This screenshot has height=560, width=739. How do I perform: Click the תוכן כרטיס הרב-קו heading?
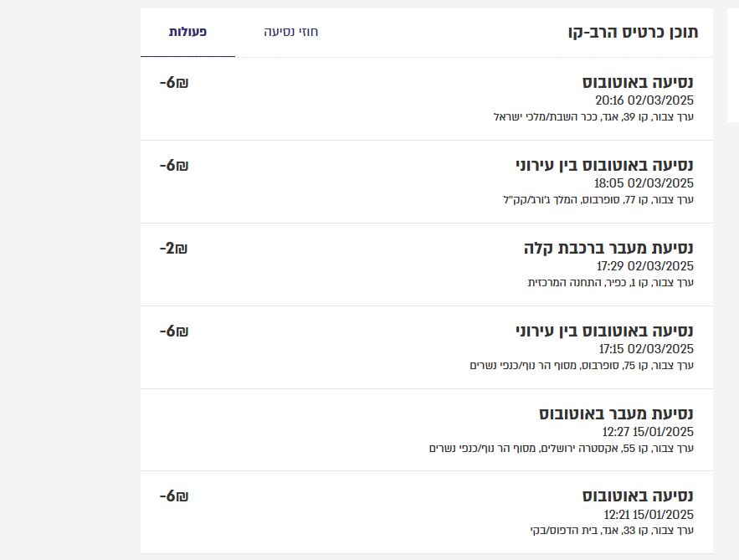(633, 33)
